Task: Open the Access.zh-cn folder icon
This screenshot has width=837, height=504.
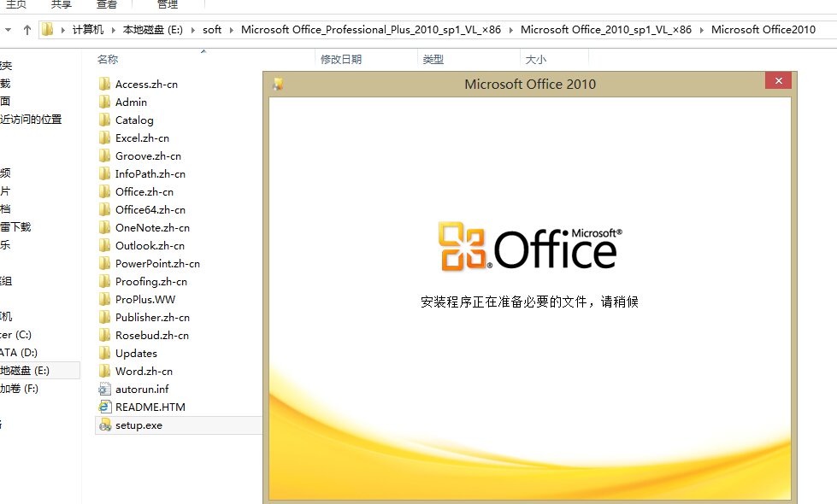Action: [104, 85]
